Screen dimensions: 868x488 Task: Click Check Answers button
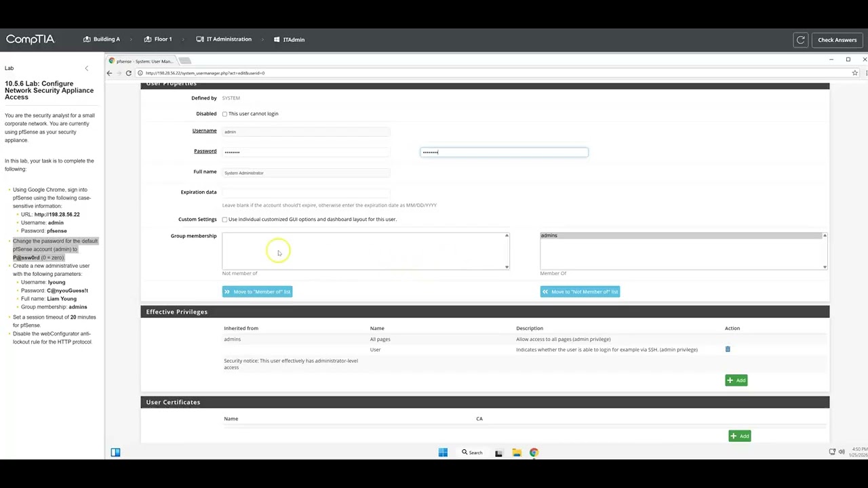[x=837, y=40]
